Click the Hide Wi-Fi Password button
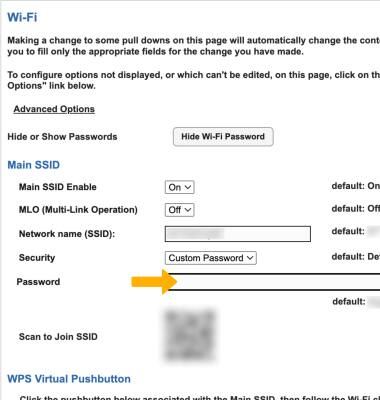380x400 pixels. point(223,137)
